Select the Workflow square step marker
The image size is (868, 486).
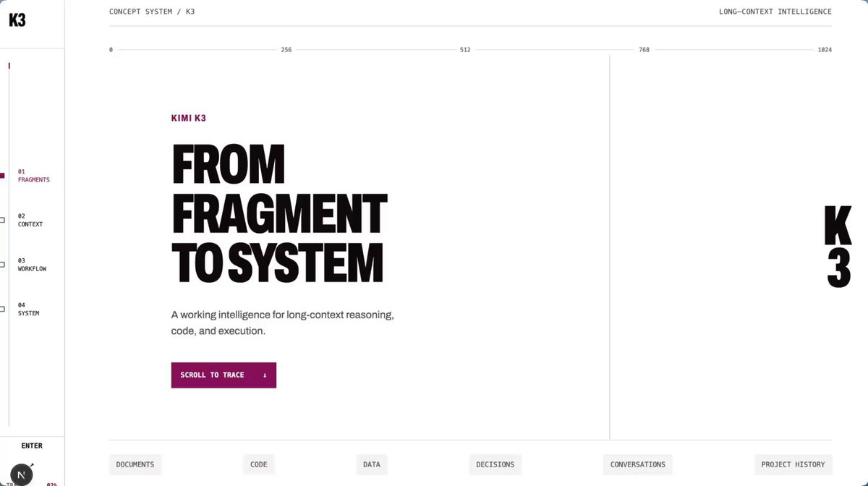coord(2,265)
